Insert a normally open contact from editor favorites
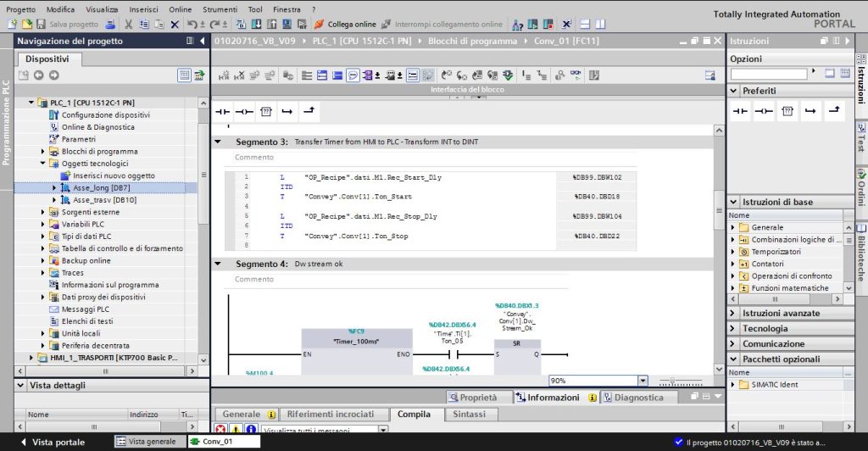The image size is (868, 451). click(x=223, y=111)
